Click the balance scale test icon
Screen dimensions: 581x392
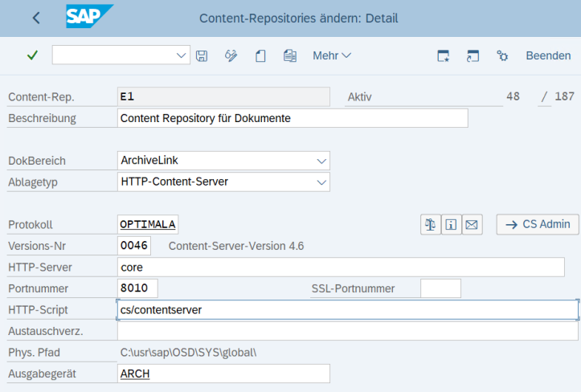(x=430, y=225)
